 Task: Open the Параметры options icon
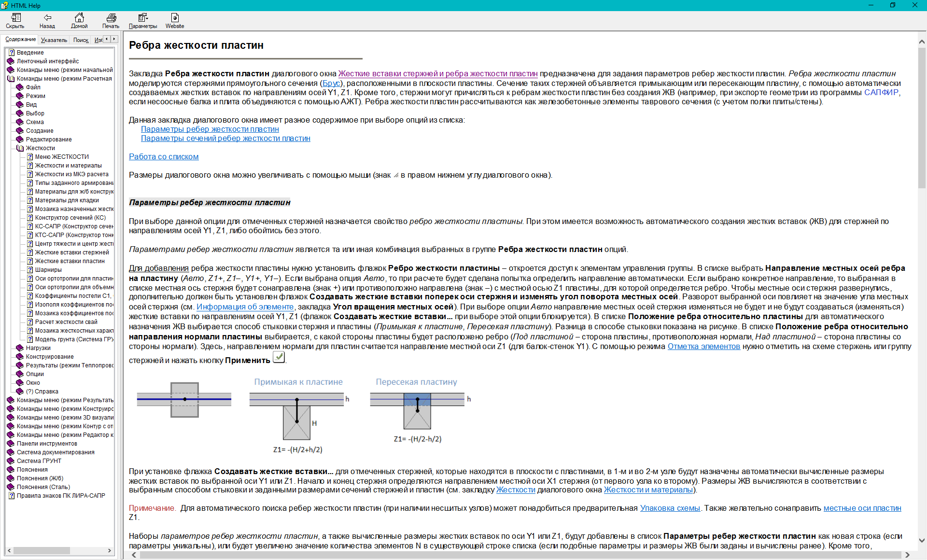click(x=143, y=21)
